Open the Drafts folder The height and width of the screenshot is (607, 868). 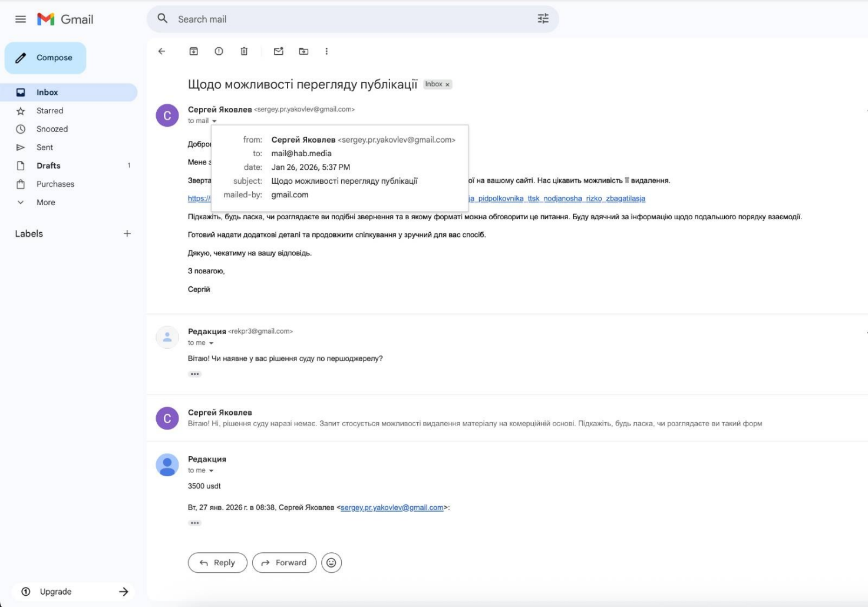pos(48,166)
